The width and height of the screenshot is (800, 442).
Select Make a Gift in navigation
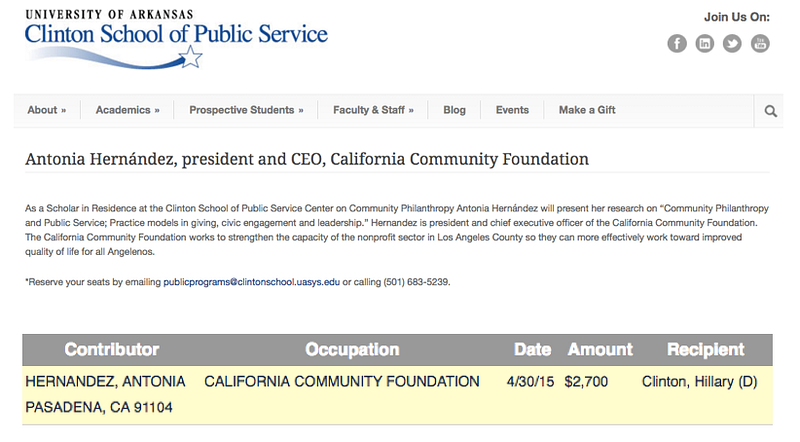pos(587,110)
